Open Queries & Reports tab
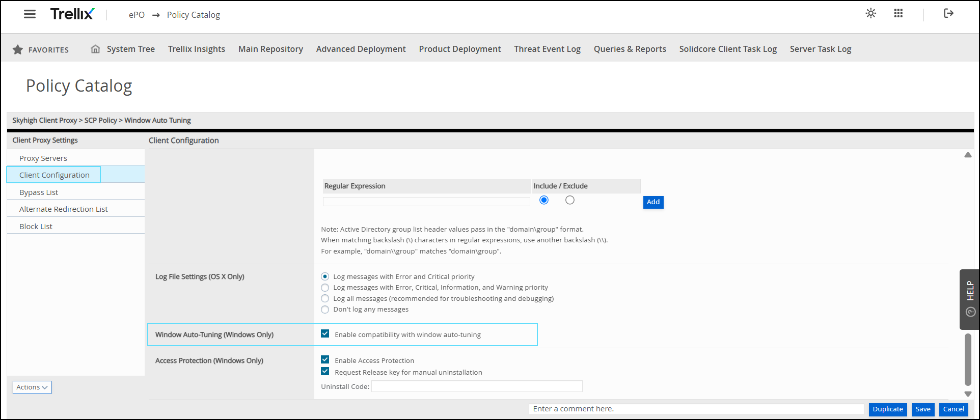 tap(630, 49)
